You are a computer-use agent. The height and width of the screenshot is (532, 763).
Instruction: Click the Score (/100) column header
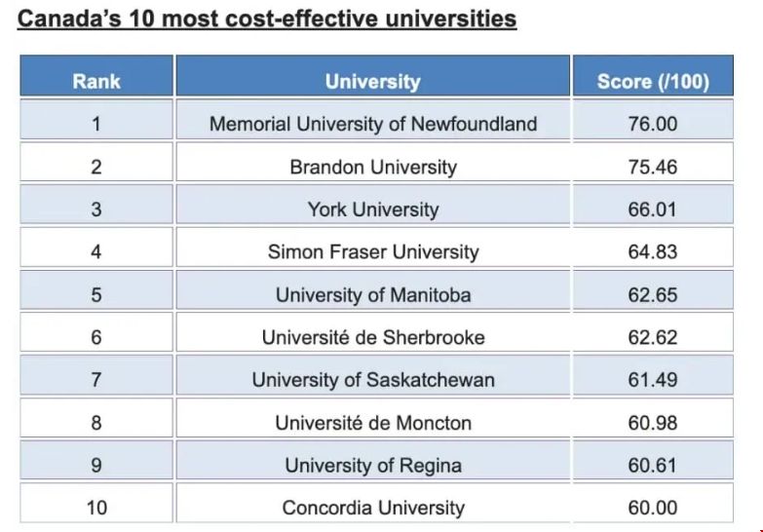tap(652, 82)
